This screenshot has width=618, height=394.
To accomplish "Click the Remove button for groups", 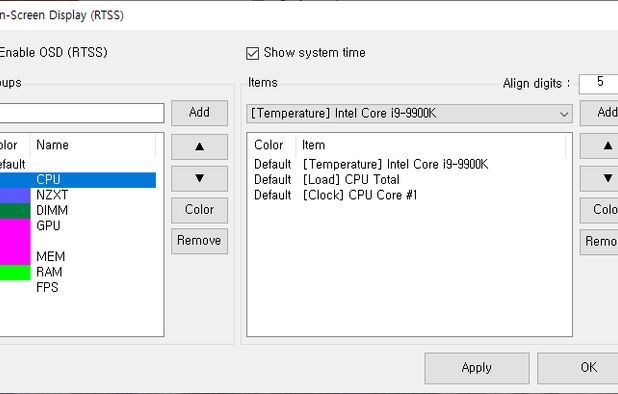I will click(x=199, y=241).
